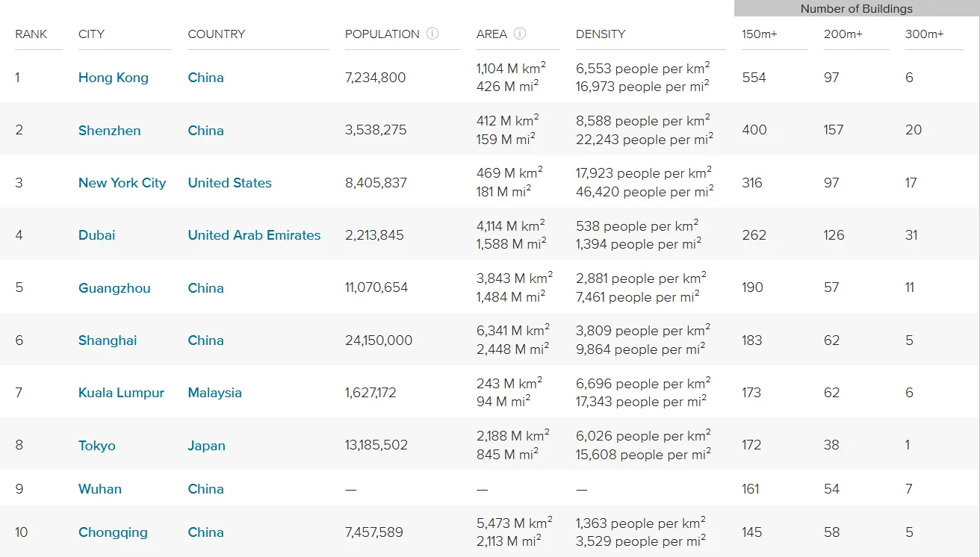Viewport: 980px width, 557px height.
Task: Select the Shanghai city link
Action: [x=108, y=340]
